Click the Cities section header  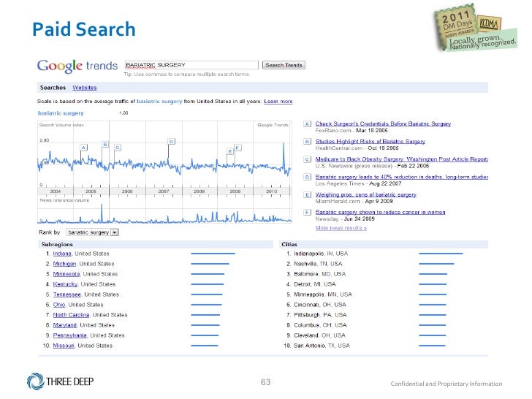[x=384, y=244]
